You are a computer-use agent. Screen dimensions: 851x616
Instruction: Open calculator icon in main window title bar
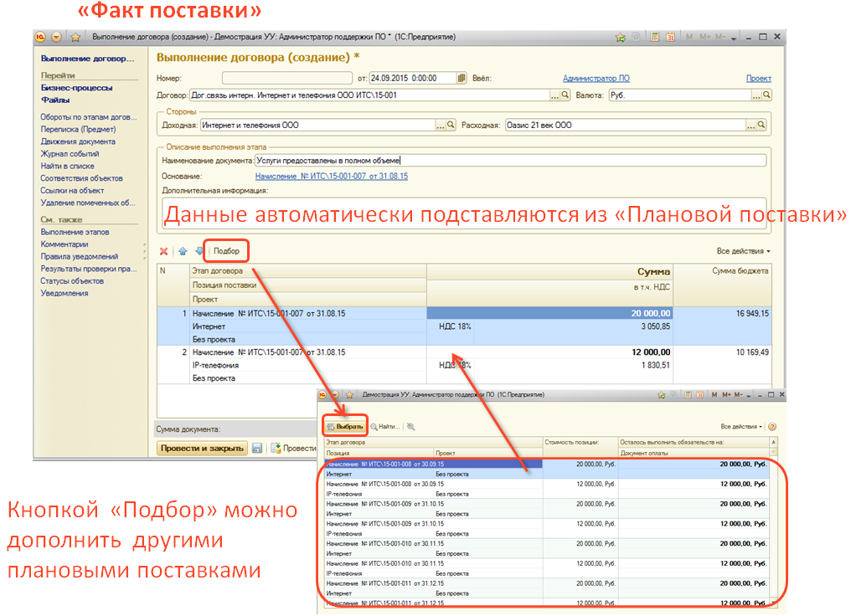pyautogui.click(x=653, y=38)
